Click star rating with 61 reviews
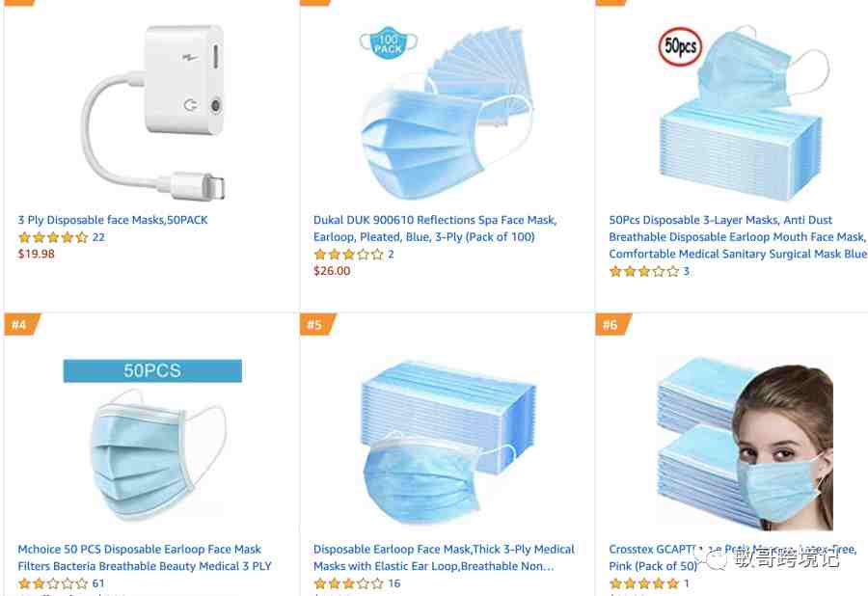This screenshot has width=868, height=596. click(x=53, y=583)
